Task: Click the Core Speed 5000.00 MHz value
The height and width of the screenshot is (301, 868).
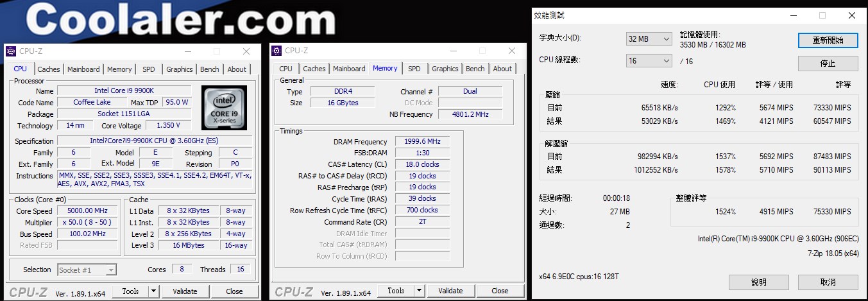Action: pos(89,211)
